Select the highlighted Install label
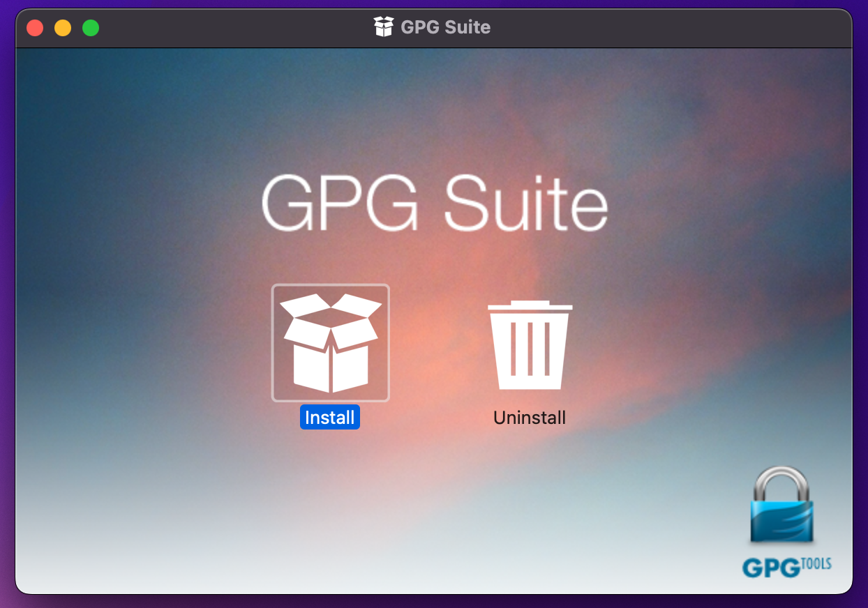868x608 pixels. 330,417
